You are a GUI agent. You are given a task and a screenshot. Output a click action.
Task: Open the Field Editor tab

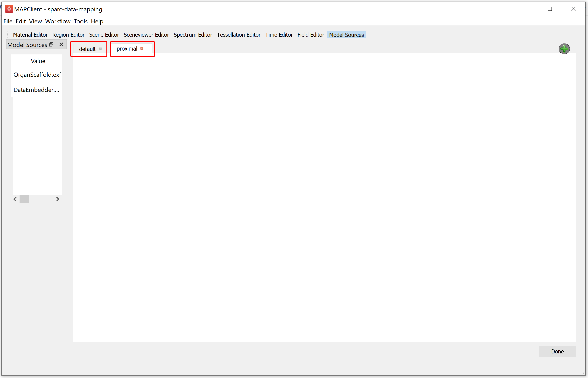pyautogui.click(x=311, y=34)
